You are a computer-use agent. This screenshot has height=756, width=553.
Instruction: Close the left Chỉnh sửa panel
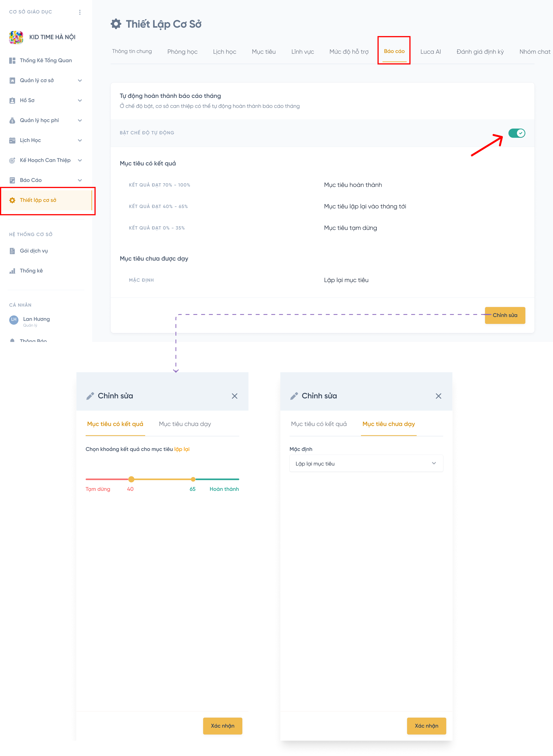click(234, 396)
